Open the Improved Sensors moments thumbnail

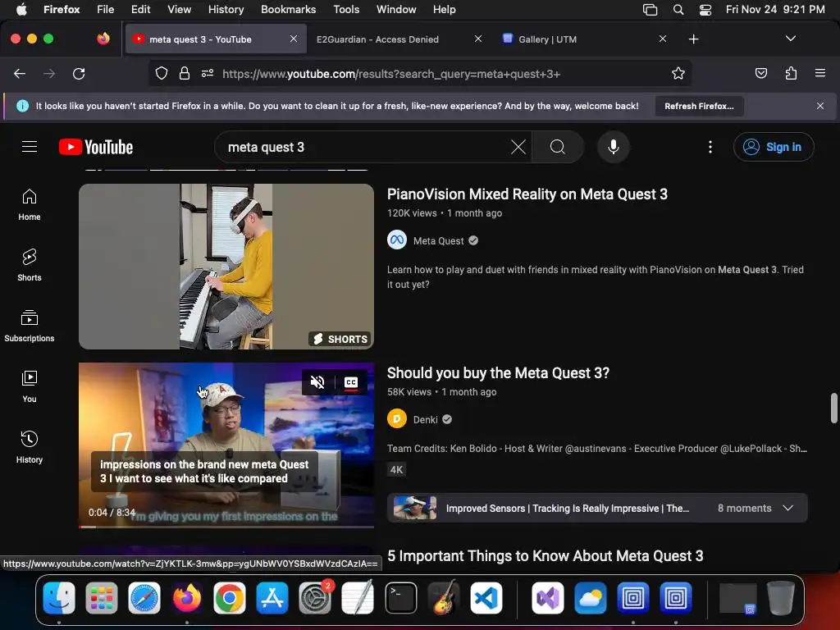coord(415,508)
